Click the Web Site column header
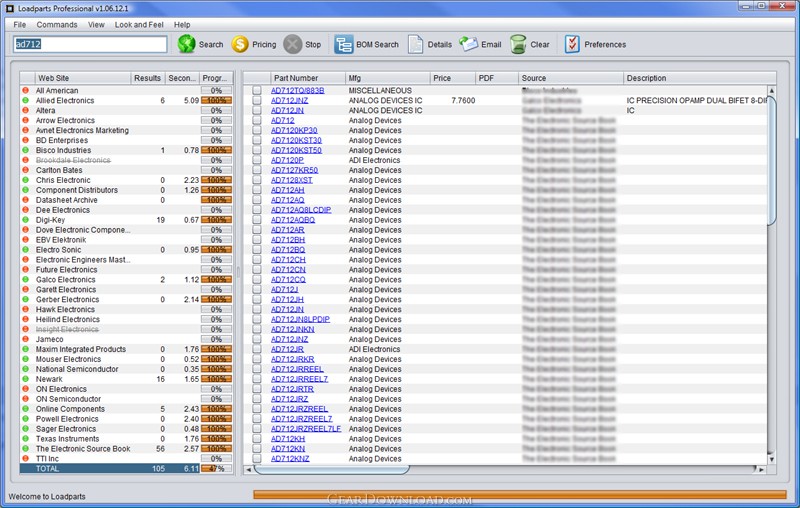The image size is (800, 508). pyautogui.click(x=83, y=78)
